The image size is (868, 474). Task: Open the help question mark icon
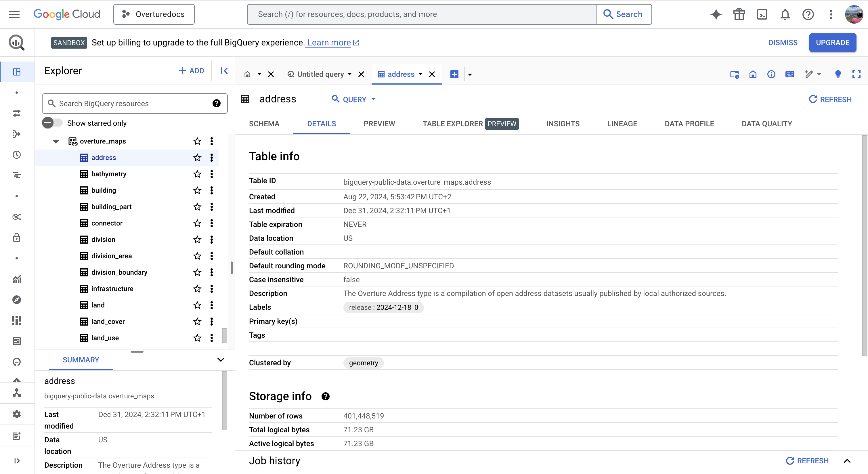[x=808, y=14]
